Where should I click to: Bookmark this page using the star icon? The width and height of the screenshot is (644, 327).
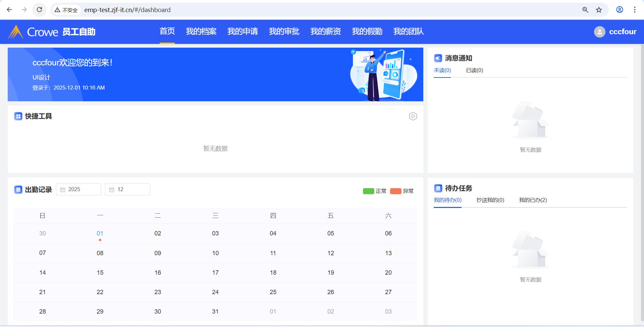click(x=599, y=10)
